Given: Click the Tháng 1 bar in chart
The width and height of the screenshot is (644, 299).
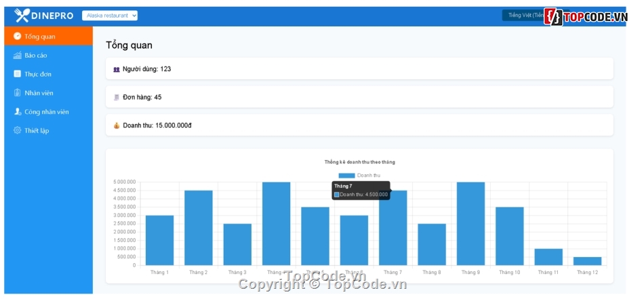Looking at the screenshot, I should point(160,240).
